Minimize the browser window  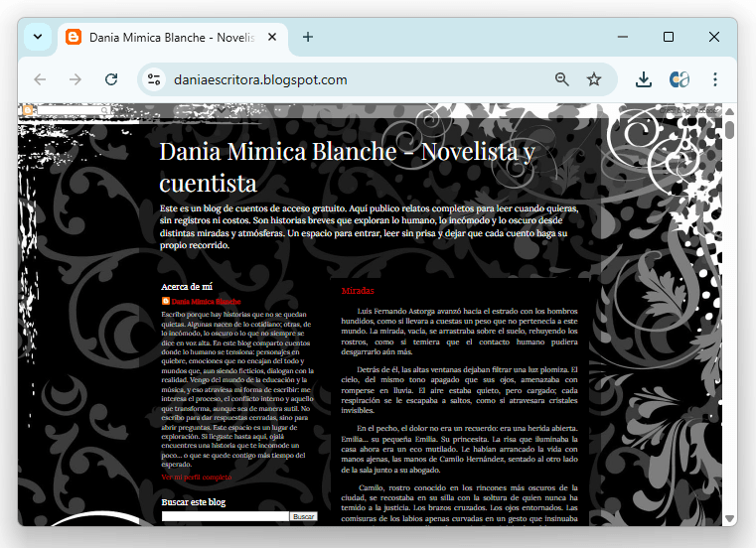623,37
